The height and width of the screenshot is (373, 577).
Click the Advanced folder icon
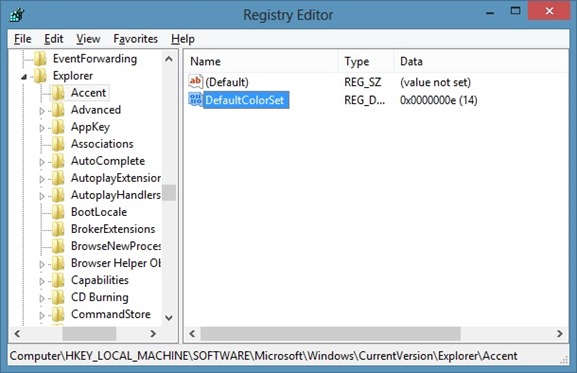pos(58,110)
